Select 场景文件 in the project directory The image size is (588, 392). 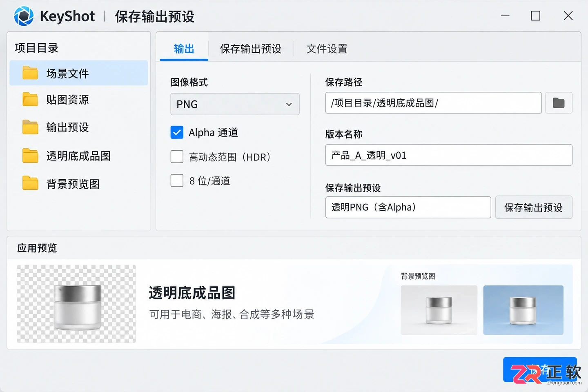(x=78, y=73)
